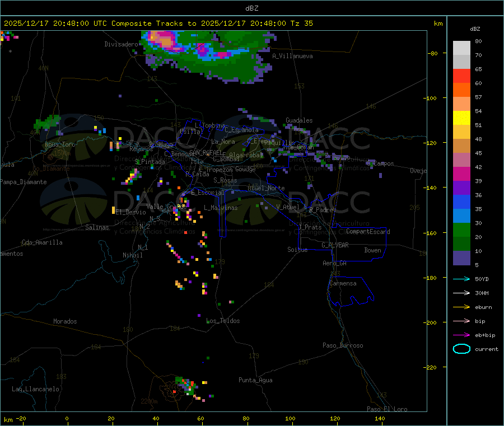Viewport: 504px width, 426px height.
Task: Click the 'Los_Toldos' label
Action: click(x=223, y=321)
